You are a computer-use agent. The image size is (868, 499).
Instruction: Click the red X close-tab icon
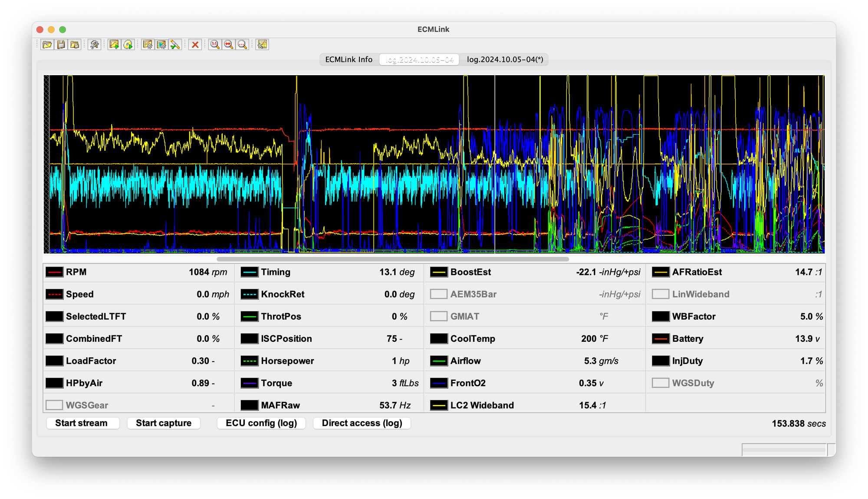[x=195, y=44]
